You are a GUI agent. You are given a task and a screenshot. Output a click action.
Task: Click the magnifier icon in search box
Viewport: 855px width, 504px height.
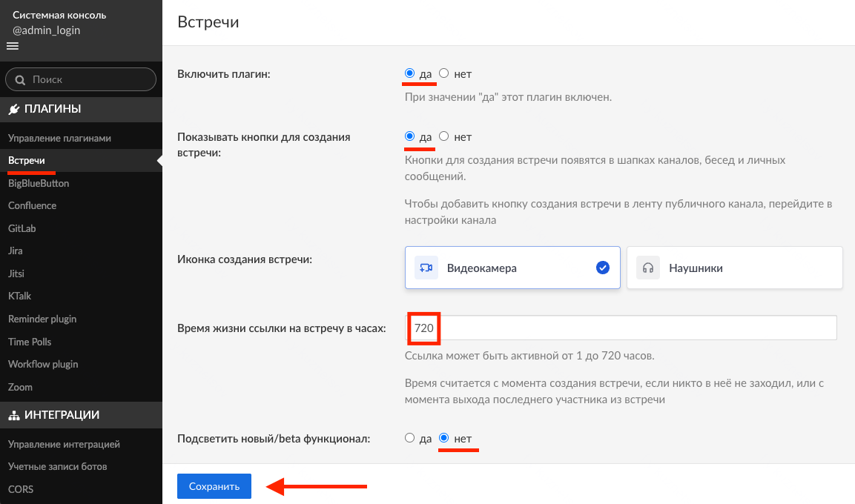(20, 79)
